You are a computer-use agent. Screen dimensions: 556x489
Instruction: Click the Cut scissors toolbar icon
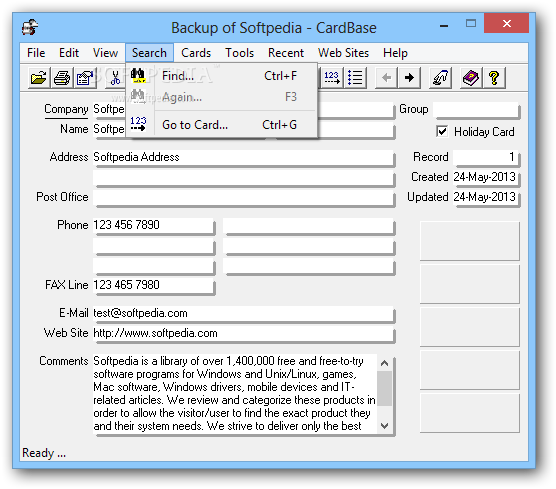pos(115,77)
